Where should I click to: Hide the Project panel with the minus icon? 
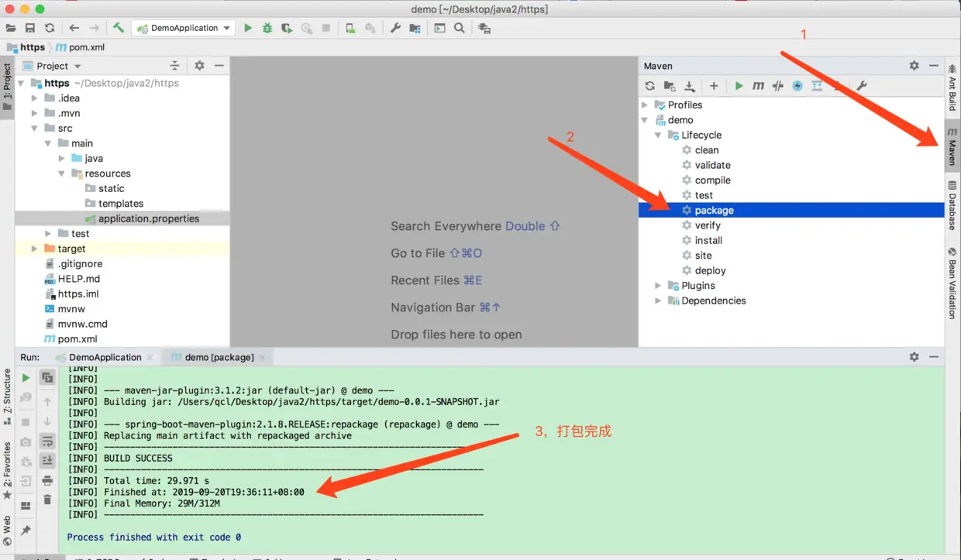point(219,66)
